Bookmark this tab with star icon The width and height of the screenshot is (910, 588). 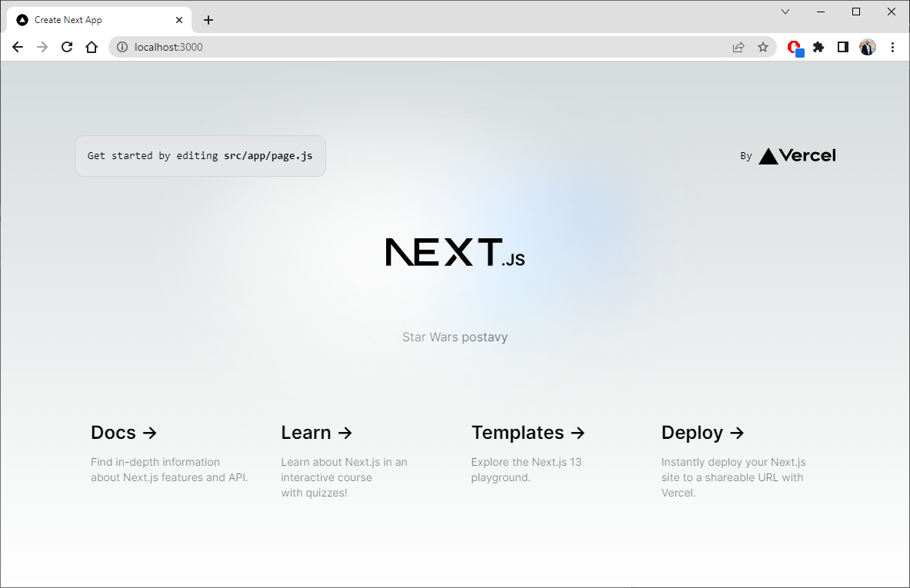pos(763,47)
